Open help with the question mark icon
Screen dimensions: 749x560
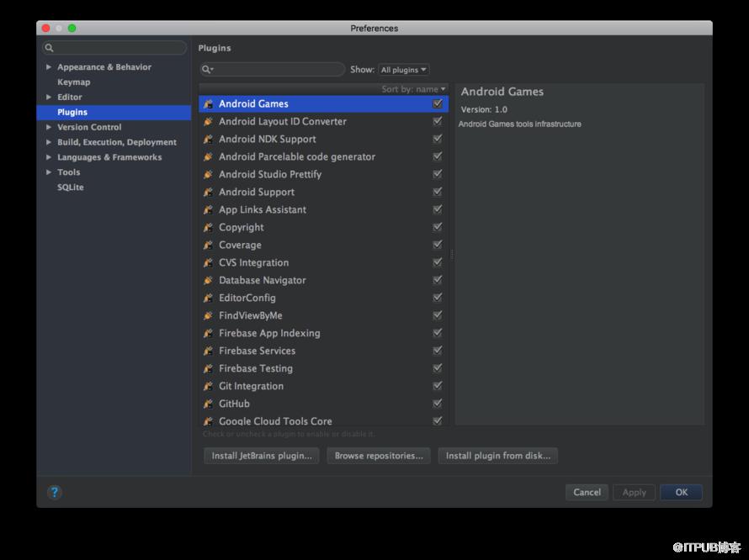55,492
